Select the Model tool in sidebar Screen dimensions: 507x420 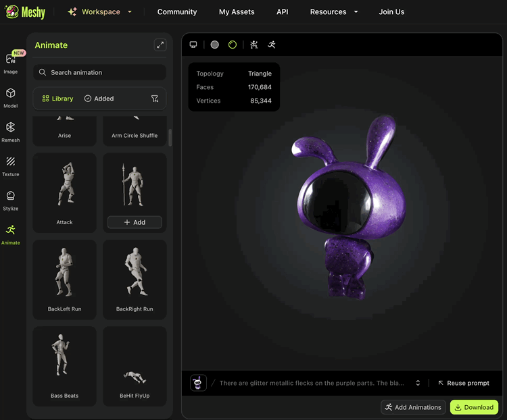[11, 98]
